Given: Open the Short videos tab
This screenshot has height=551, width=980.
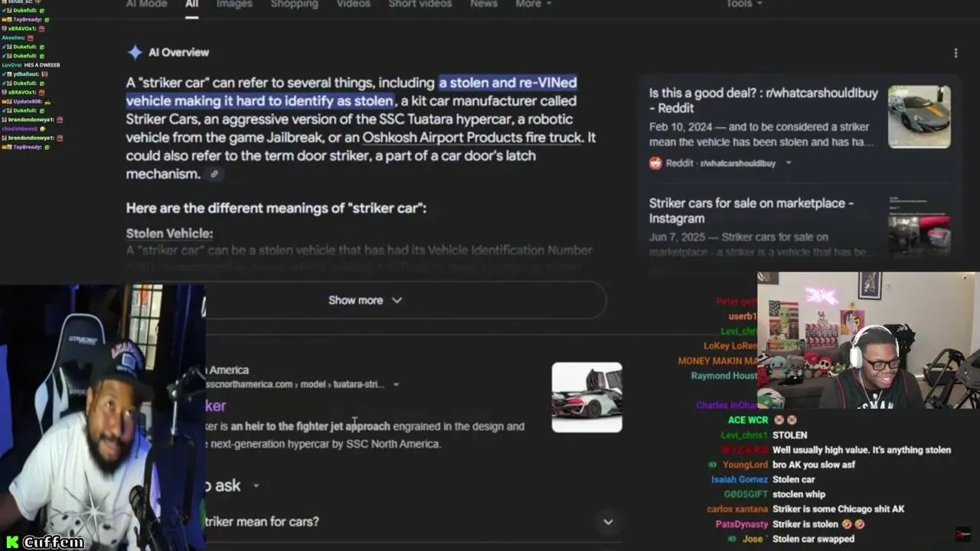Looking at the screenshot, I should coord(420,4).
